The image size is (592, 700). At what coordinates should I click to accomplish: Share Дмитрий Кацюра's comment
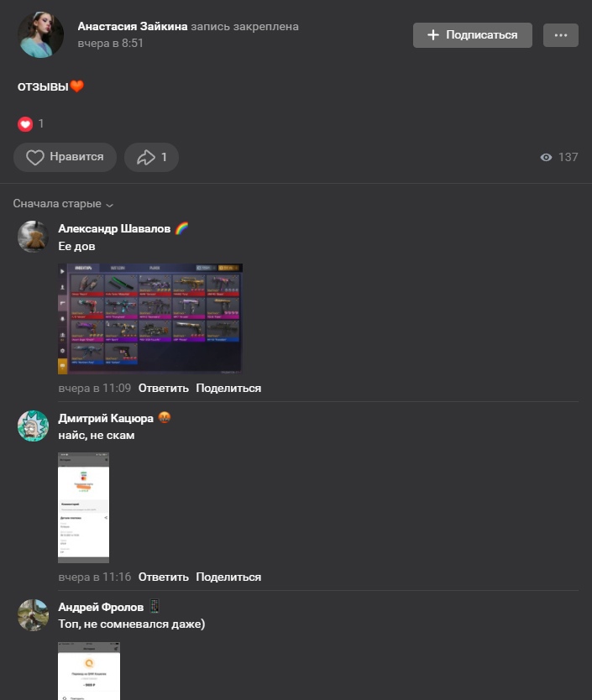pyautogui.click(x=228, y=577)
